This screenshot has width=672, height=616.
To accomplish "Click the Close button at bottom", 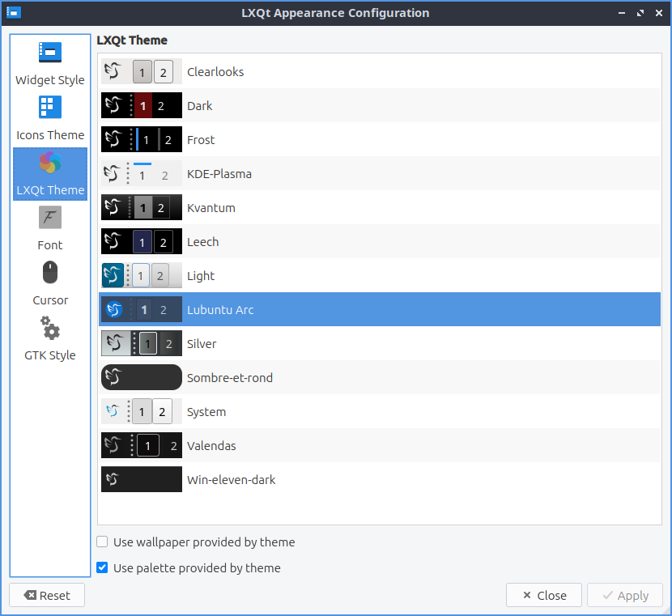I will pos(543,596).
